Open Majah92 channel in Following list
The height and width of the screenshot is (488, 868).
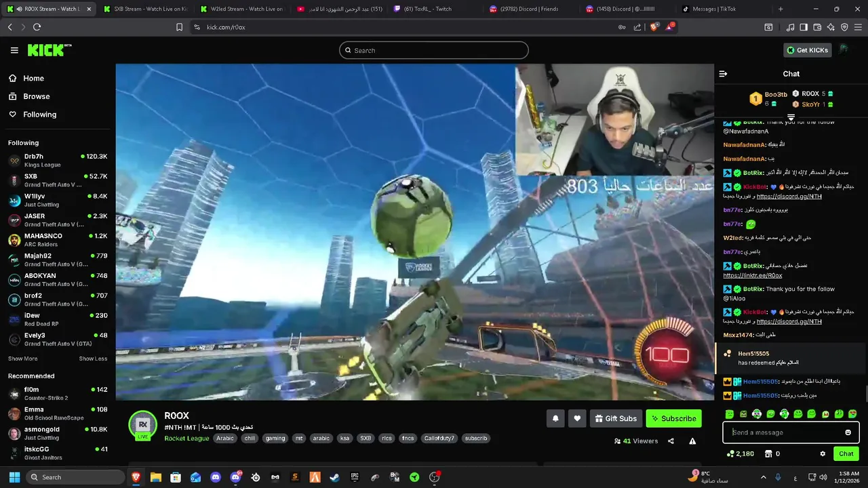click(x=58, y=260)
